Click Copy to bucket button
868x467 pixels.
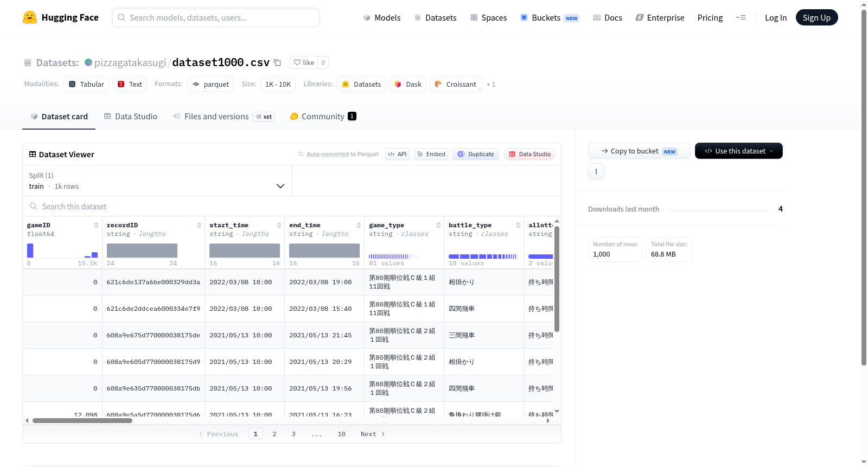(639, 151)
